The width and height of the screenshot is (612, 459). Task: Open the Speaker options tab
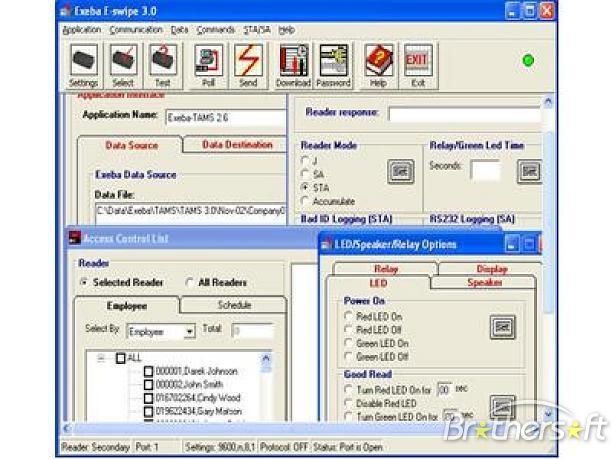[x=484, y=282]
